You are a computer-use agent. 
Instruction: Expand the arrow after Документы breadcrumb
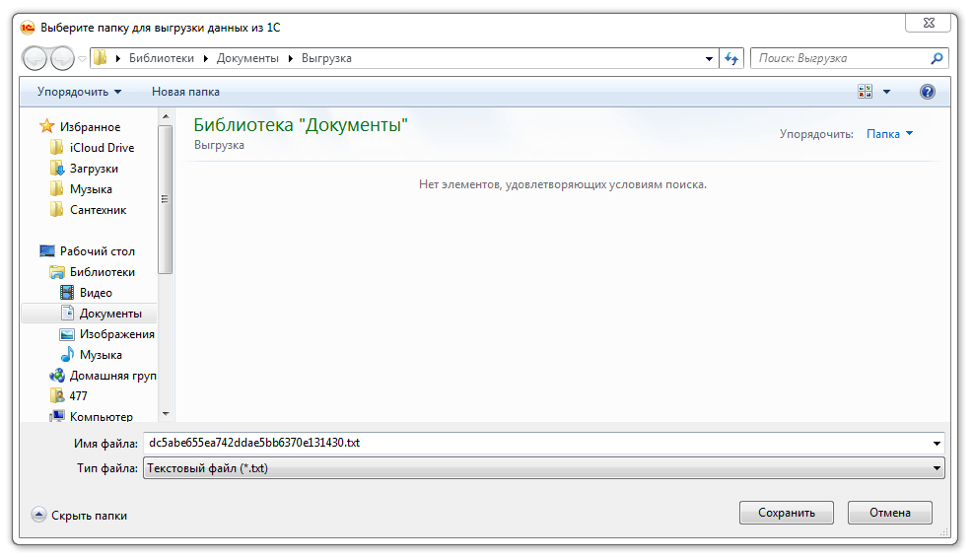(290, 58)
